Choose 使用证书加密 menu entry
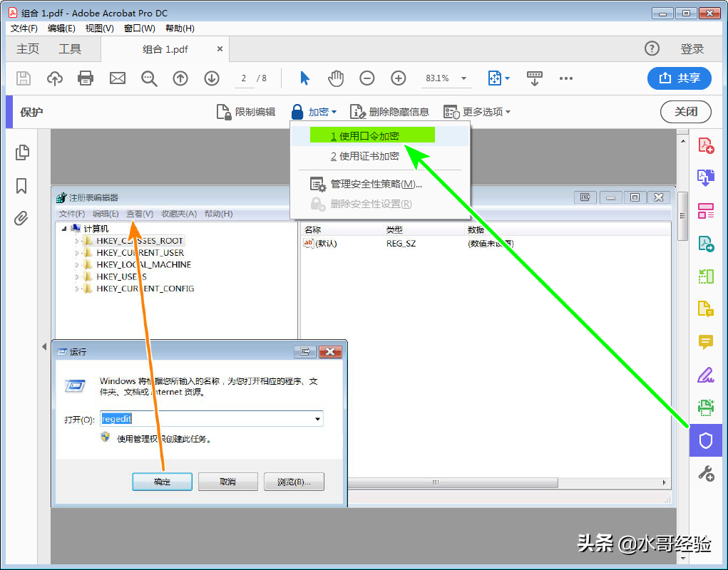The height and width of the screenshot is (570, 728). 380,156
